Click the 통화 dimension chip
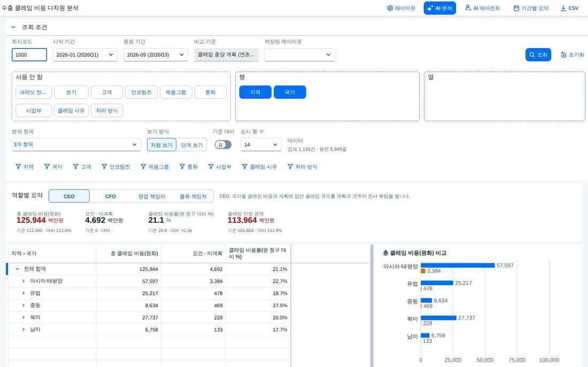 pos(211,92)
